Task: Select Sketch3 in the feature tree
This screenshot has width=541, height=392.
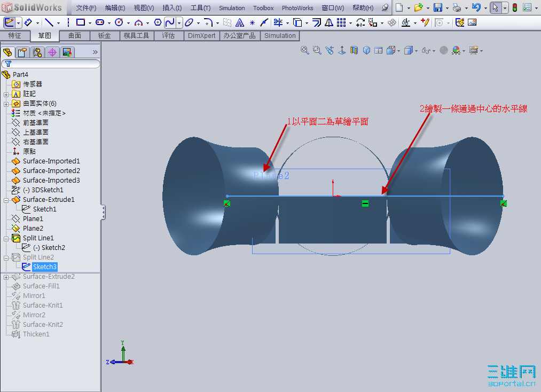Action: 44,266
